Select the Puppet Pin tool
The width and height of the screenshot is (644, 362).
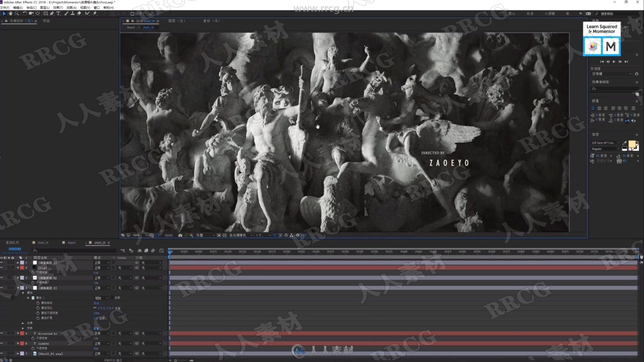[x=95, y=13]
